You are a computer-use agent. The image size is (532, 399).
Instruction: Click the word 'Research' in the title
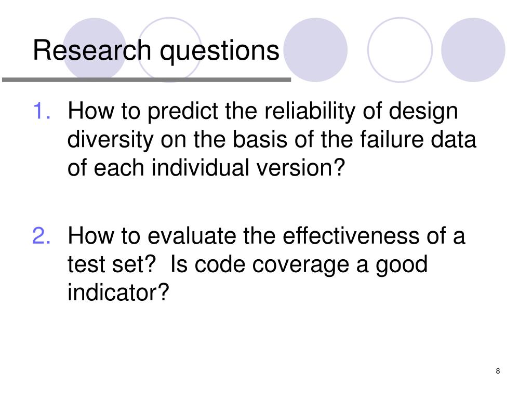tap(92, 50)
